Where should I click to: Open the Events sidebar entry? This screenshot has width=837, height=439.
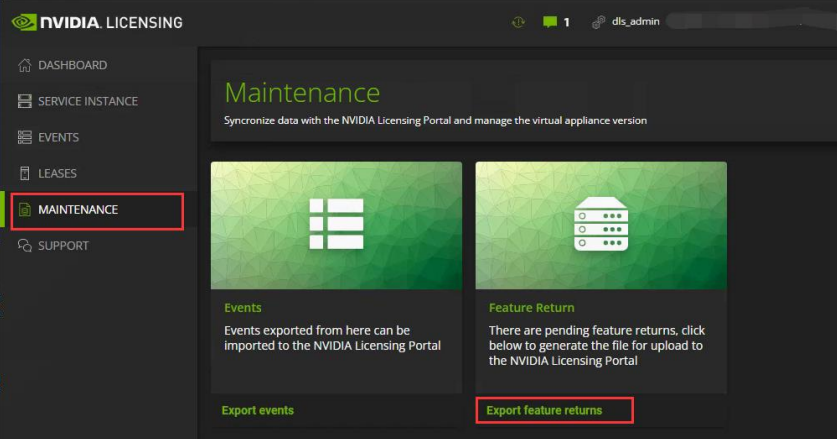pyautogui.click(x=59, y=137)
